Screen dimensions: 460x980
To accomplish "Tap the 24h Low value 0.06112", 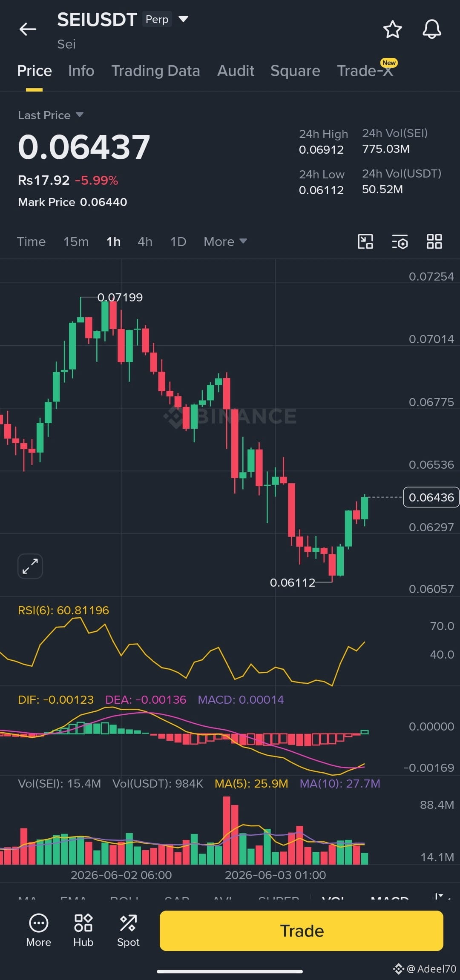I will click(321, 190).
